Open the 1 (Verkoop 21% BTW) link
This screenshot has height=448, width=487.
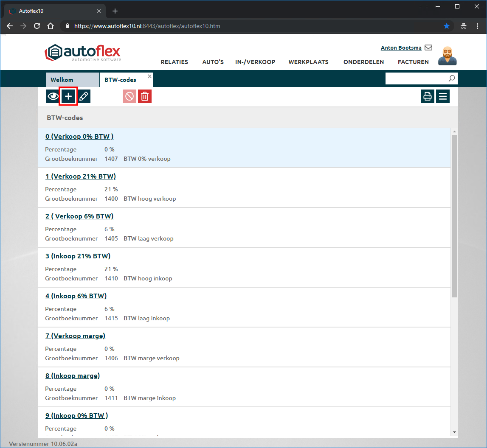pyautogui.click(x=81, y=176)
